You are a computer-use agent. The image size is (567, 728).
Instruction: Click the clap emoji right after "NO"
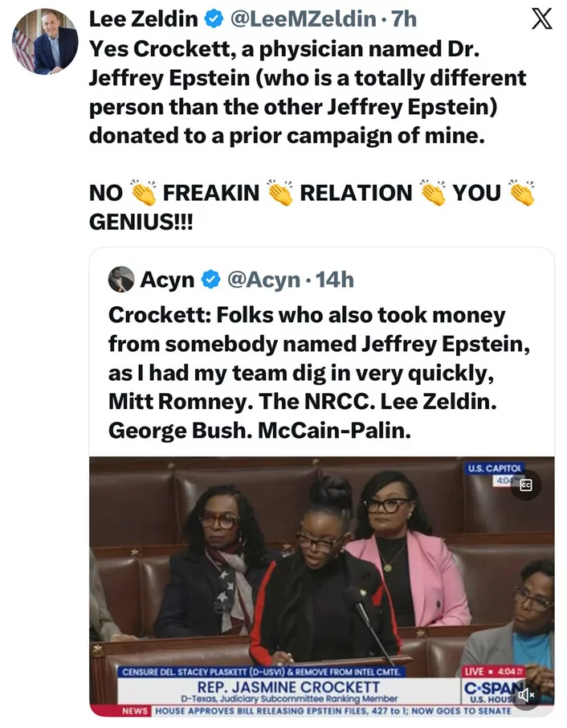point(143,193)
